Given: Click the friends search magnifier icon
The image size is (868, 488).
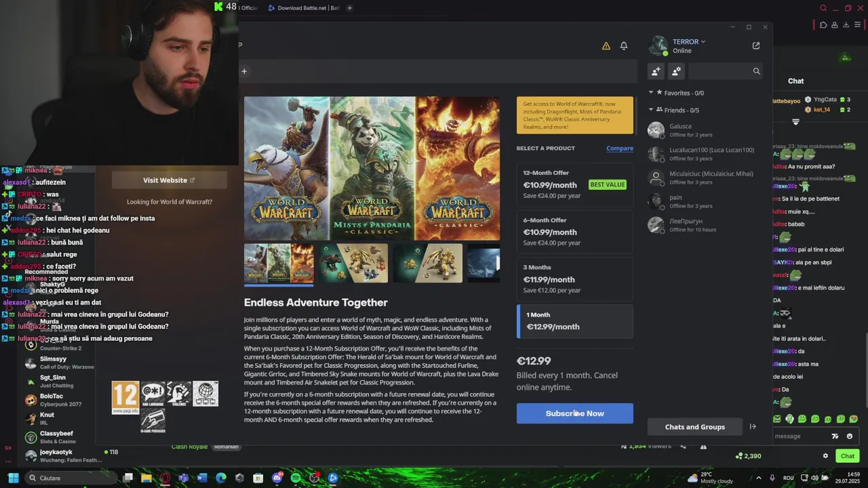Looking at the screenshot, I should coord(757,71).
